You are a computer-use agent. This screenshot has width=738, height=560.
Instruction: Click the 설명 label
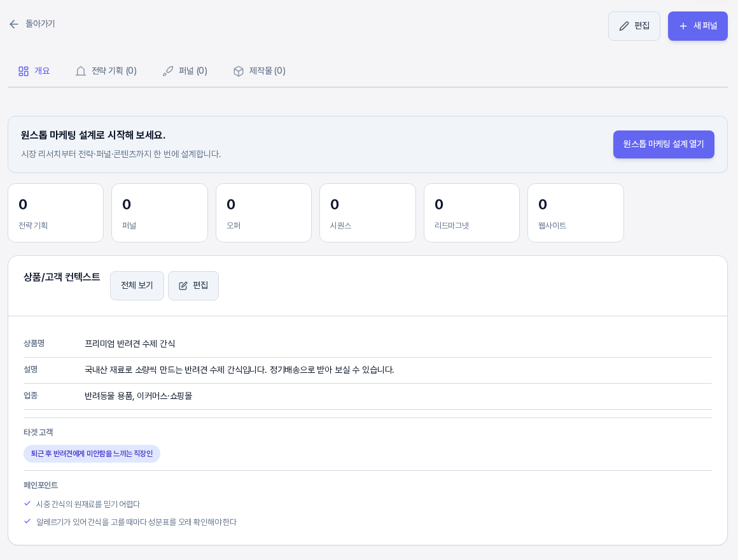coord(31,370)
